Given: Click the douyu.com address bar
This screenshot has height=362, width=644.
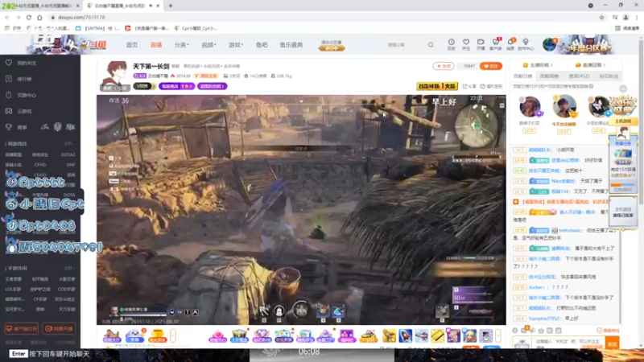Looking at the screenshot, I should [x=324, y=17].
